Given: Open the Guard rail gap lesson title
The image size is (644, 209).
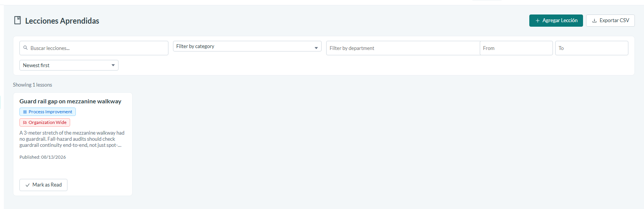Looking at the screenshot, I should [x=70, y=101].
